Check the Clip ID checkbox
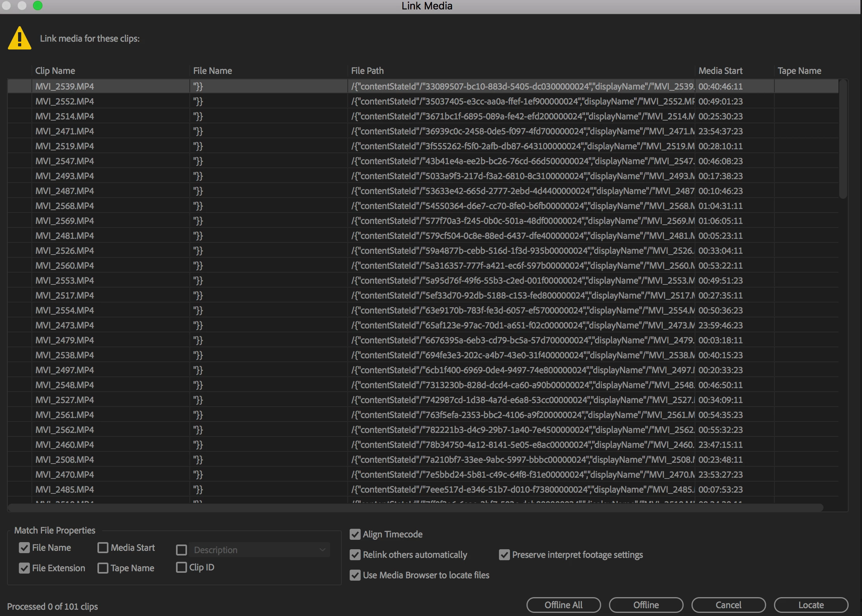This screenshot has width=862, height=616. (x=182, y=567)
